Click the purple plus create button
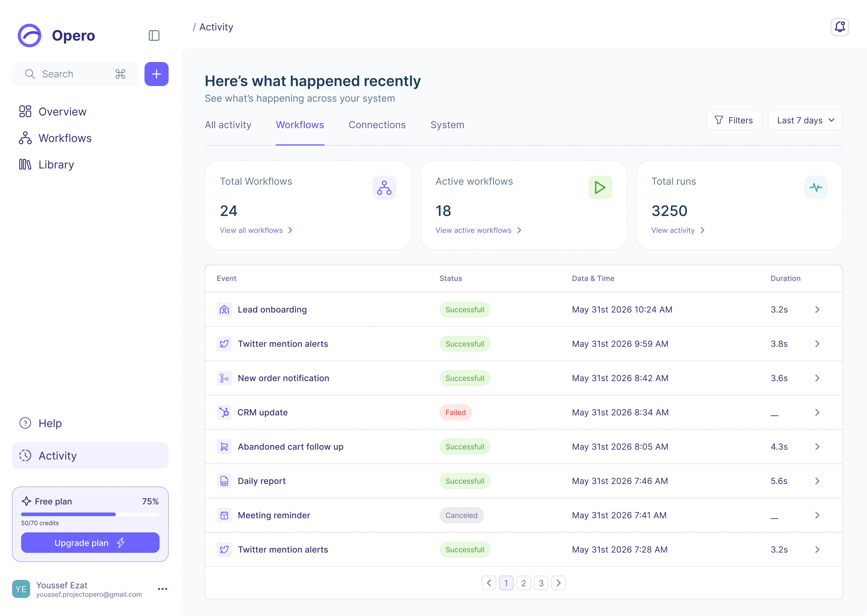This screenshot has height=616, width=867. point(156,74)
